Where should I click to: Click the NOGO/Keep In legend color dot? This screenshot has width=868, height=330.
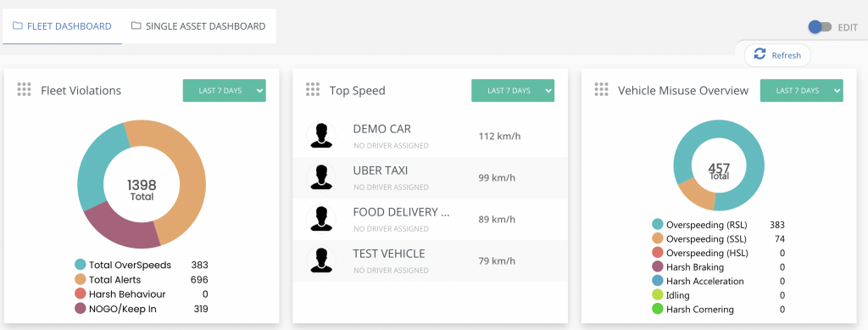(x=81, y=309)
